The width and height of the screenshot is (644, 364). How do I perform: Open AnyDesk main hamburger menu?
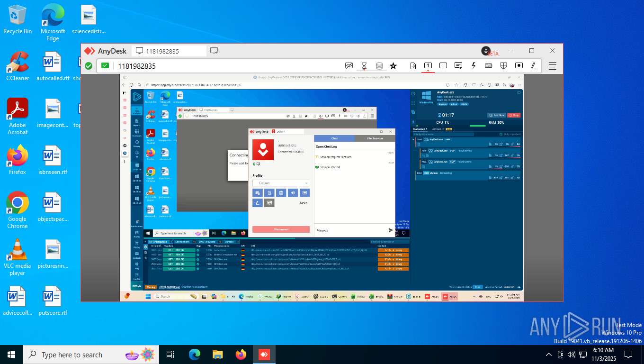pos(553,66)
